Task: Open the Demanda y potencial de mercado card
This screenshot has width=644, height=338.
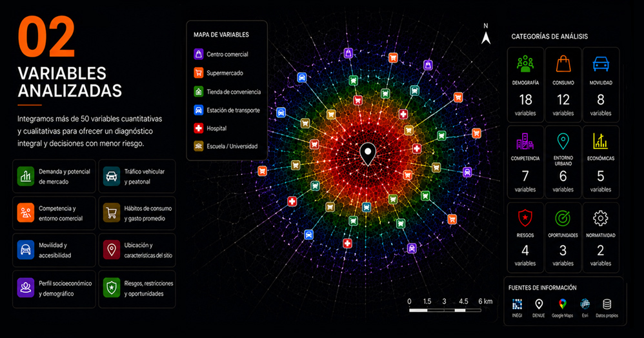Action: (54, 176)
